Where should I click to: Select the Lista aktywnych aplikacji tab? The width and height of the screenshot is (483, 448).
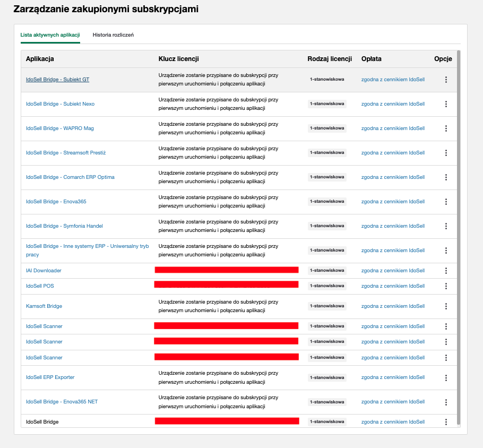point(50,35)
